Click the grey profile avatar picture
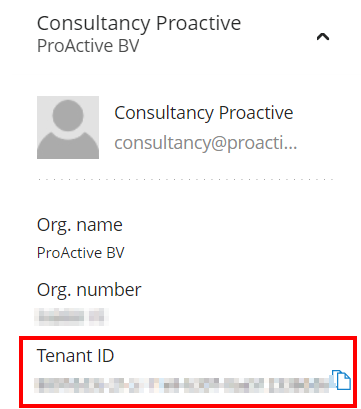Image resolution: width=361 pixels, height=409 pixels. [x=68, y=127]
